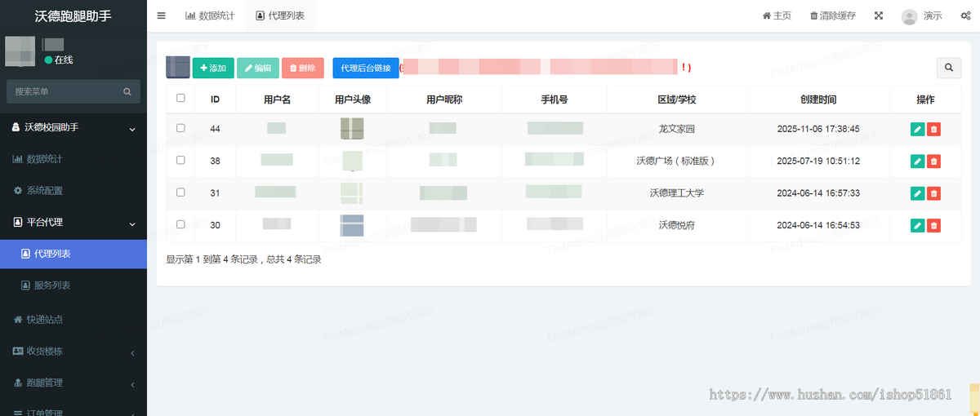The height and width of the screenshot is (416, 980).
Task: Click the 2024-06-14 16:54:53 timestamp
Action: [x=818, y=225]
